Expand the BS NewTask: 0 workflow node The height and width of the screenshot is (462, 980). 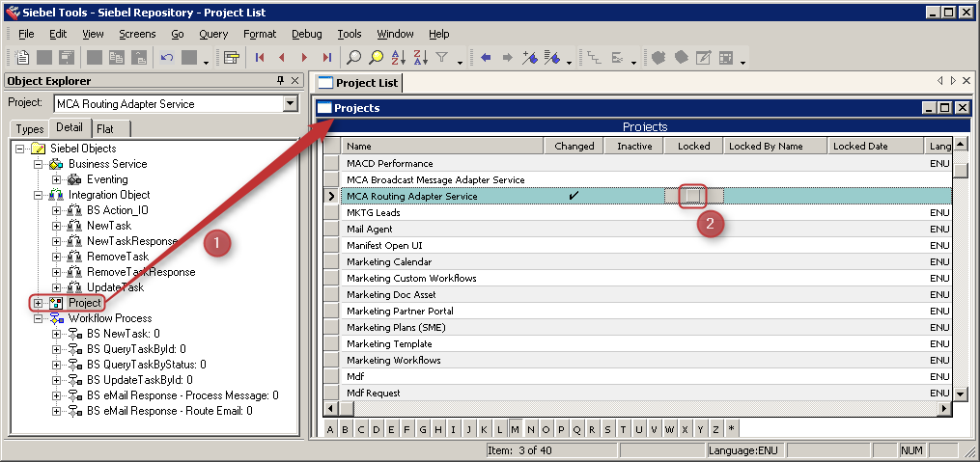pos(57,334)
